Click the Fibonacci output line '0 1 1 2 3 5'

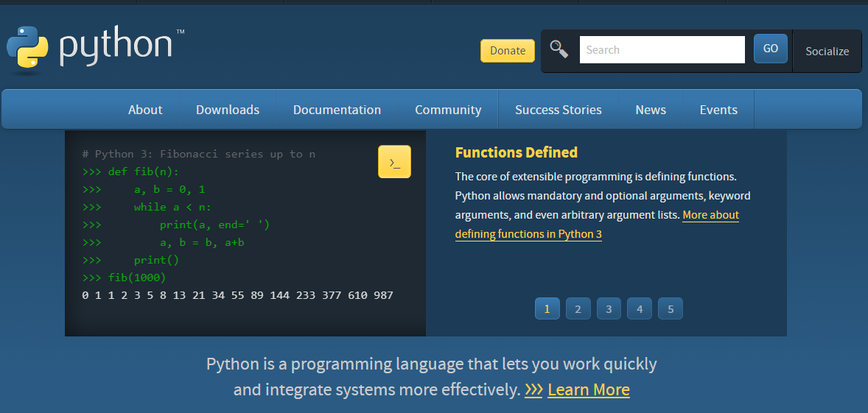pyautogui.click(x=237, y=295)
